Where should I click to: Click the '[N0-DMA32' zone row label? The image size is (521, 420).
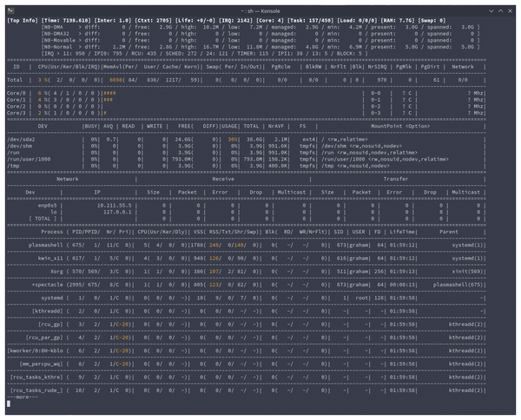[x=56, y=34]
